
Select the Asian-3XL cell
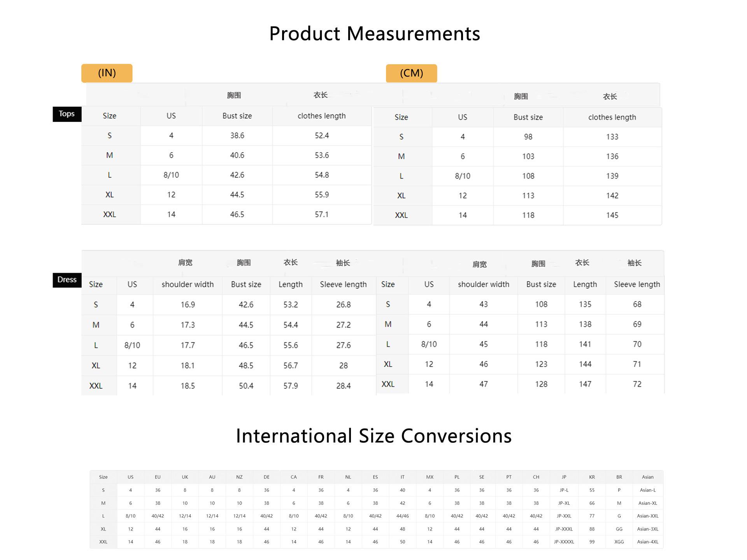pyautogui.click(x=647, y=529)
